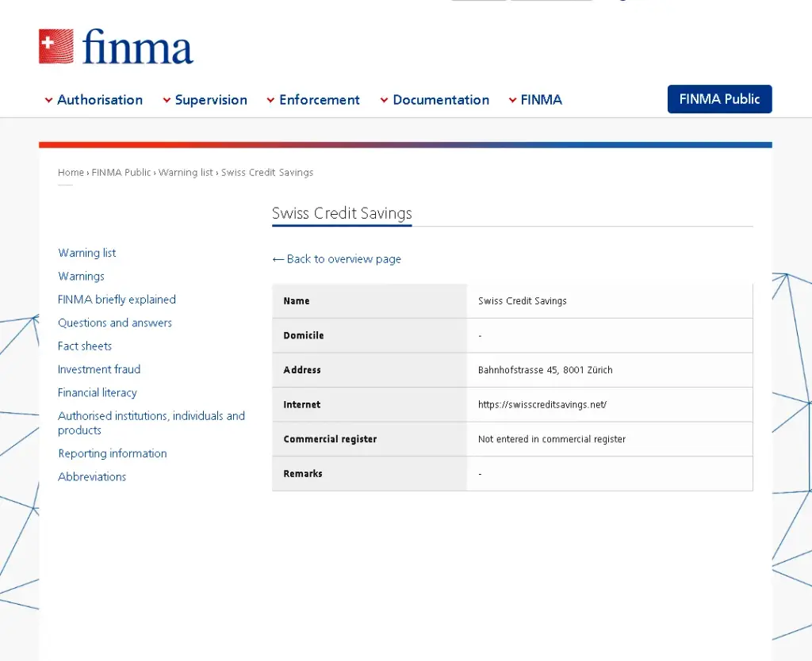Viewport: 812px width, 661px height.
Task: Open FINMA Public breadcrumb link
Action: click(121, 172)
